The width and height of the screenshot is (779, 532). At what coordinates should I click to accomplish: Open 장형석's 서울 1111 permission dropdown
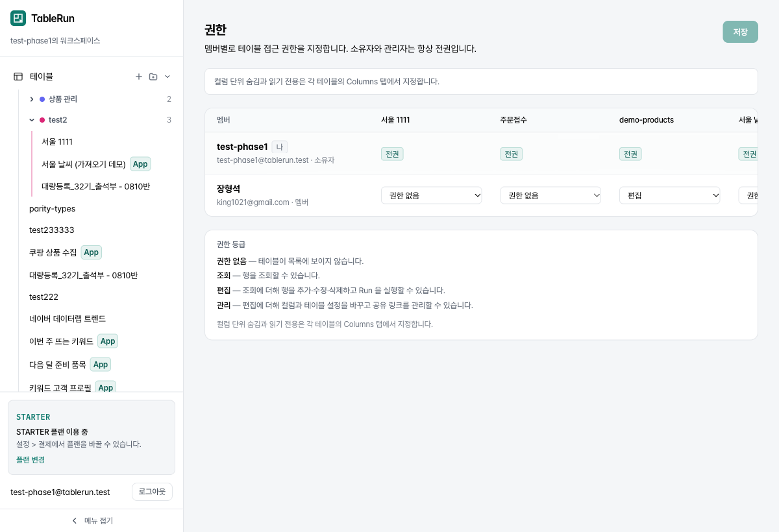coord(432,195)
